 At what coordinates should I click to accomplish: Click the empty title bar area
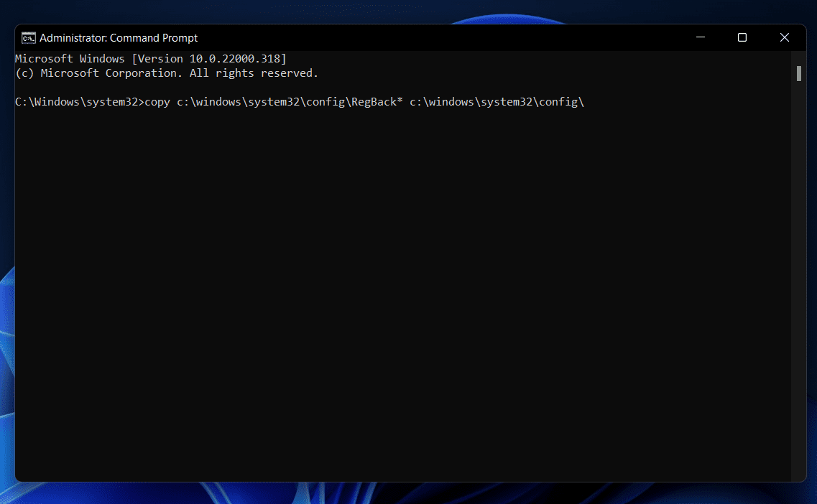click(431, 37)
